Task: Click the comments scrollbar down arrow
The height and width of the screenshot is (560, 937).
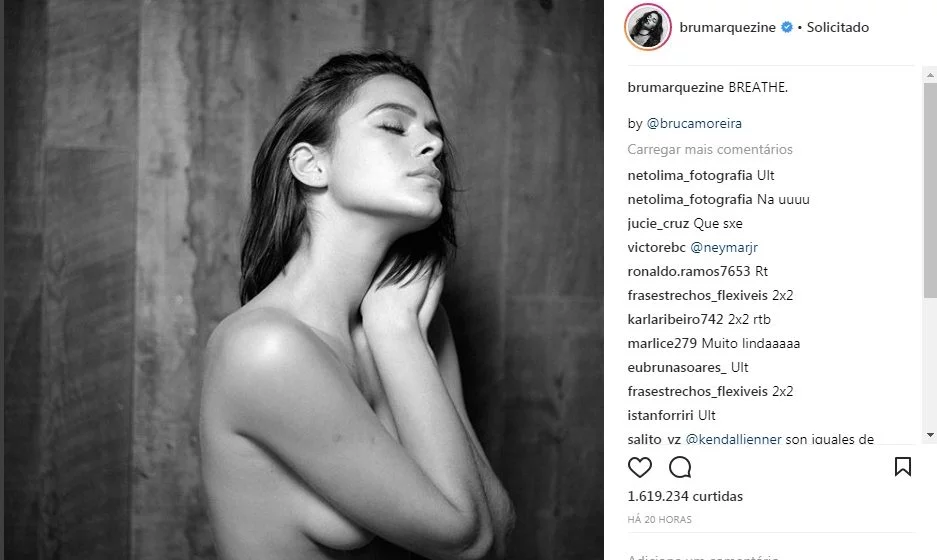Action: click(x=930, y=434)
